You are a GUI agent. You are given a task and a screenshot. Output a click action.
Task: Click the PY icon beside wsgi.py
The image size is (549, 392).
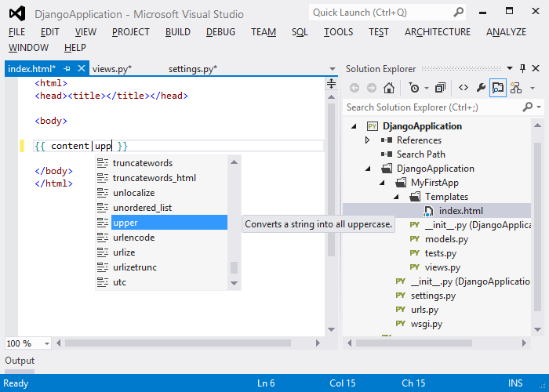(401, 324)
